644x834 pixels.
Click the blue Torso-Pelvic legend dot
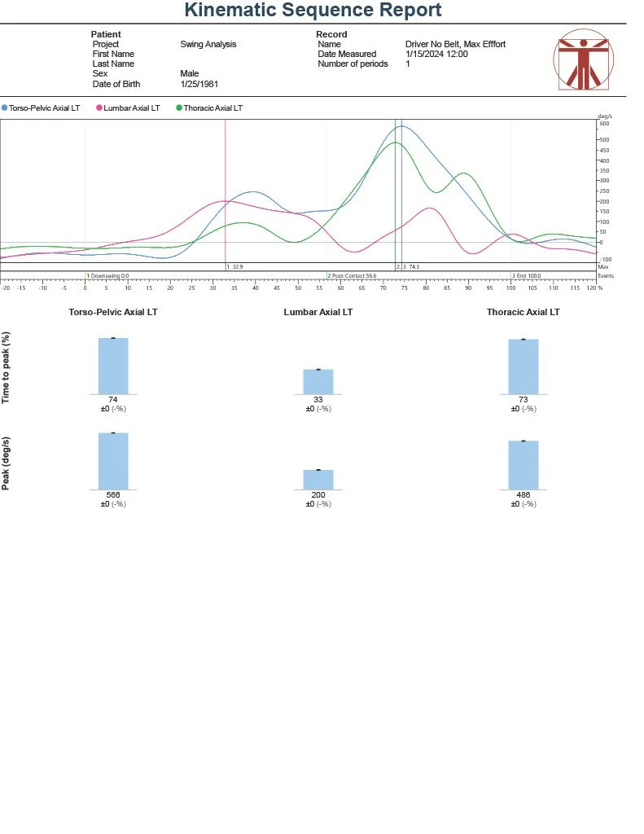pyautogui.click(x=5, y=108)
